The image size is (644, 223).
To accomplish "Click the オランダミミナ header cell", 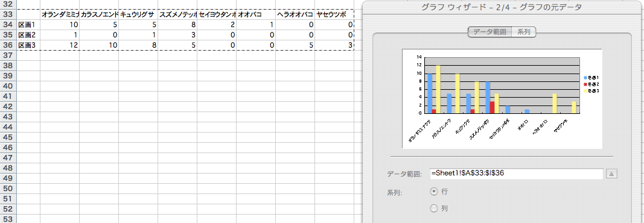I will [x=60, y=14].
